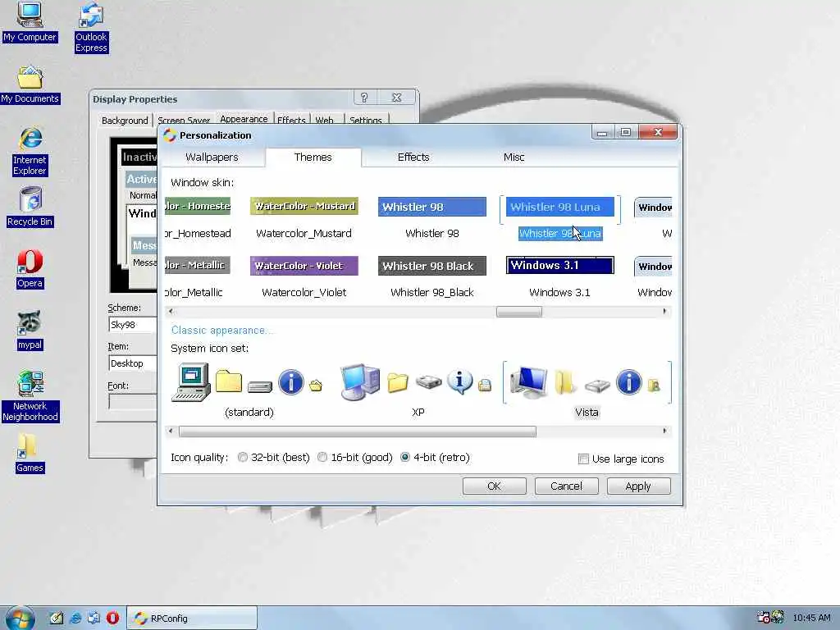Switch to the Wallpapers tab
840x630 pixels.
tap(212, 157)
